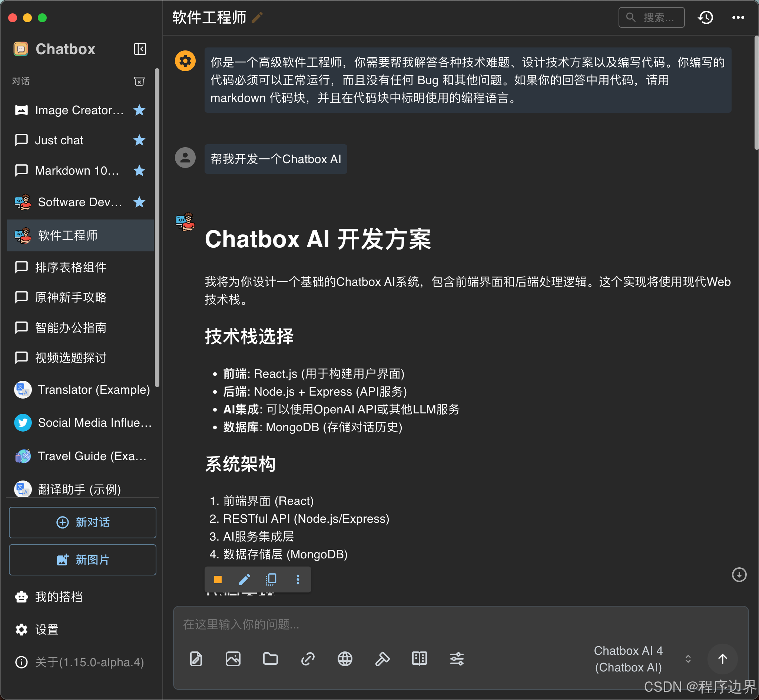
Task: Open the 关于(1.15.0-alpha.4) about entry
Action: click(x=80, y=662)
